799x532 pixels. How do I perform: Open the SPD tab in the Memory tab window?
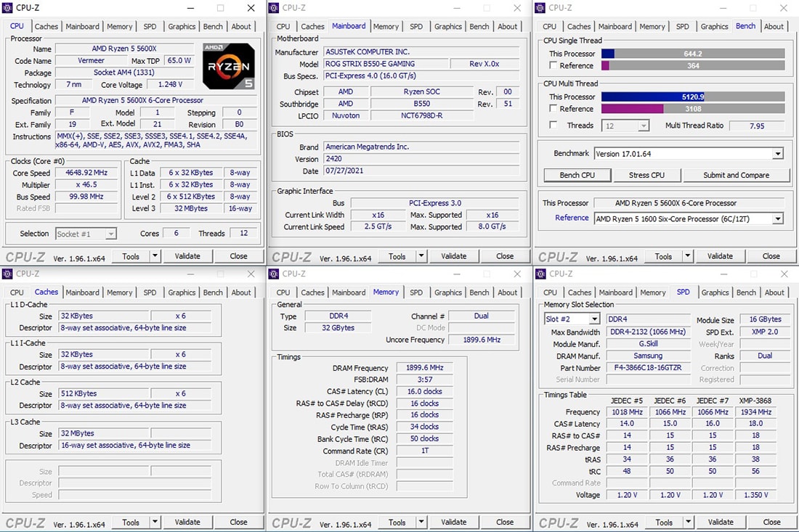pos(416,292)
